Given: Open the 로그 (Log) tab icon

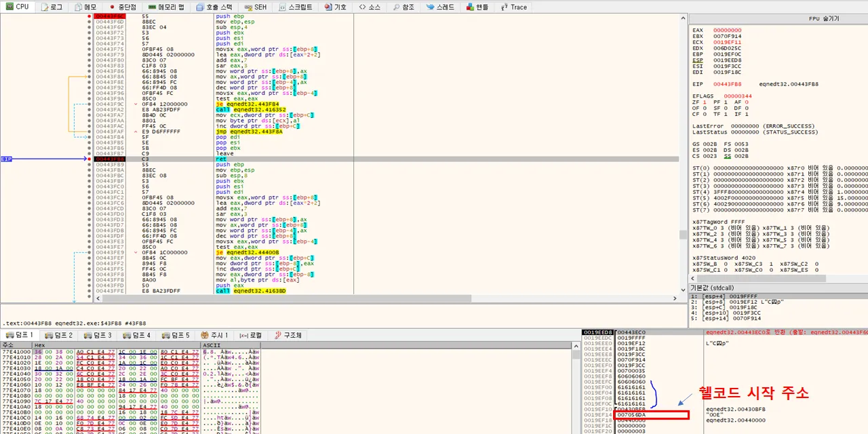Looking at the screenshot, I should pos(45,7).
